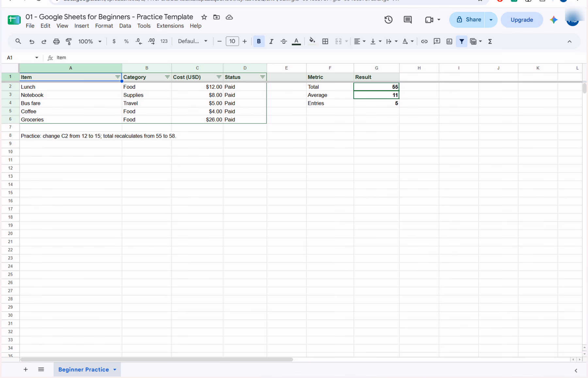Click the font size input field
Image resolution: width=588 pixels, height=378 pixels.
[x=232, y=42]
